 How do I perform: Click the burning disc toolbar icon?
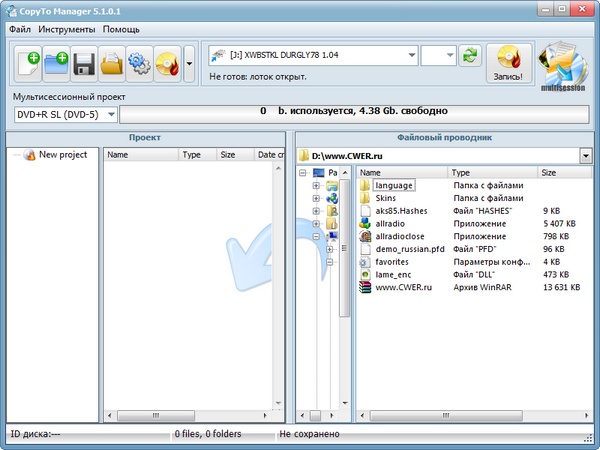coord(166,65)
